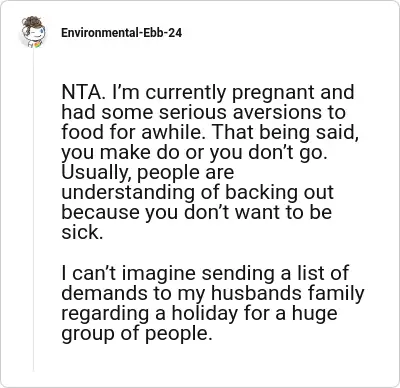Click the text line 'had some serious aversions to'

203,112
